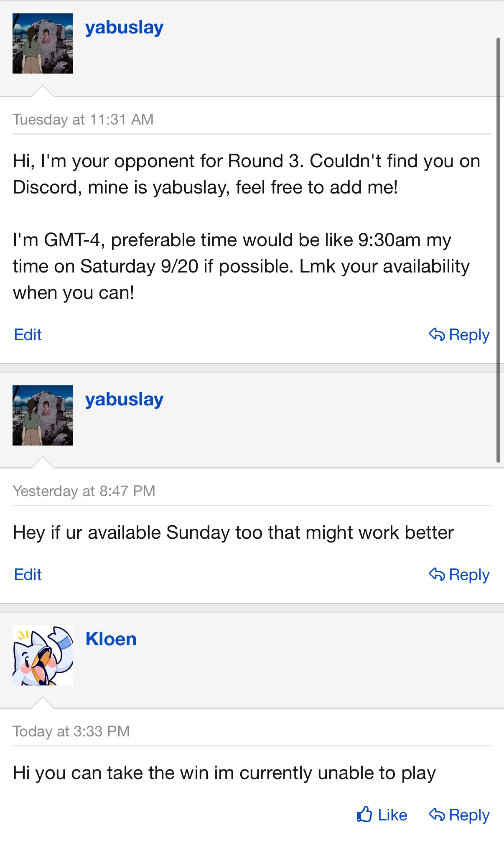Click the "Today at 3:33 PM" timestamp

71,731
